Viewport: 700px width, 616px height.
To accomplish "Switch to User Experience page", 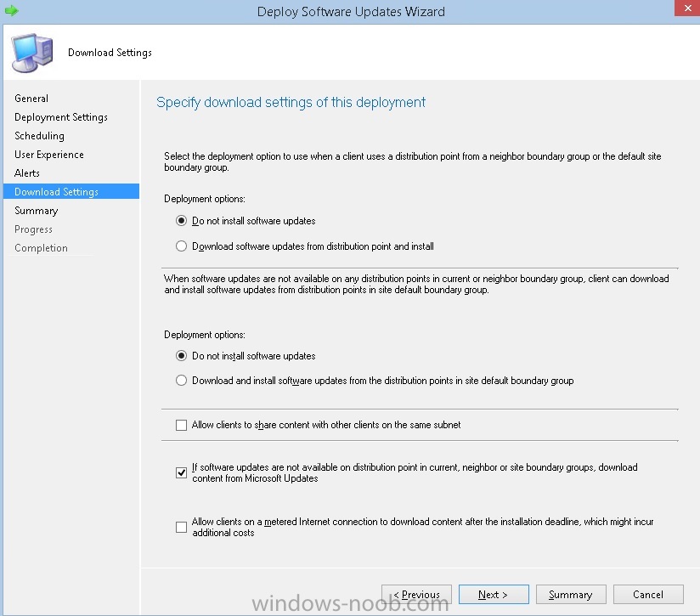I will click(49, 155).
